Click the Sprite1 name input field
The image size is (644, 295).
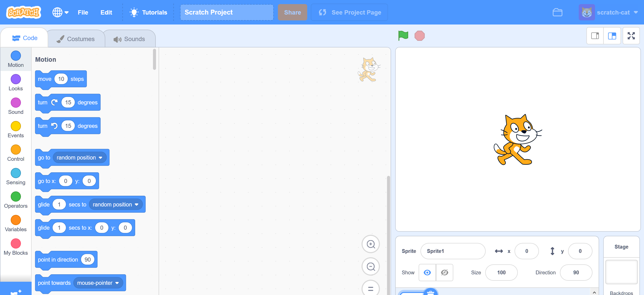coord(453,251)
